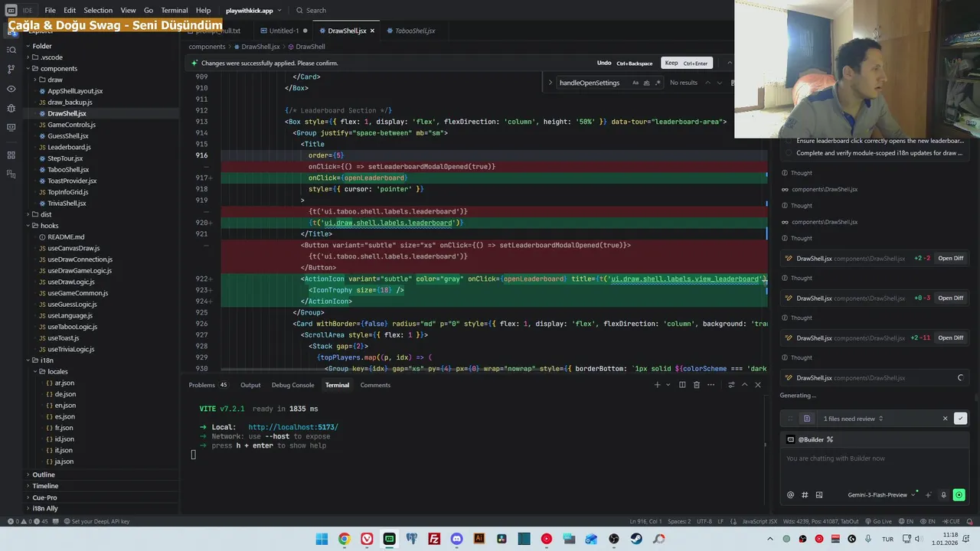Open Chrome from the Windows taskbar
The width and height of the screenshot is (980, 551).
(x=345, y=539)
